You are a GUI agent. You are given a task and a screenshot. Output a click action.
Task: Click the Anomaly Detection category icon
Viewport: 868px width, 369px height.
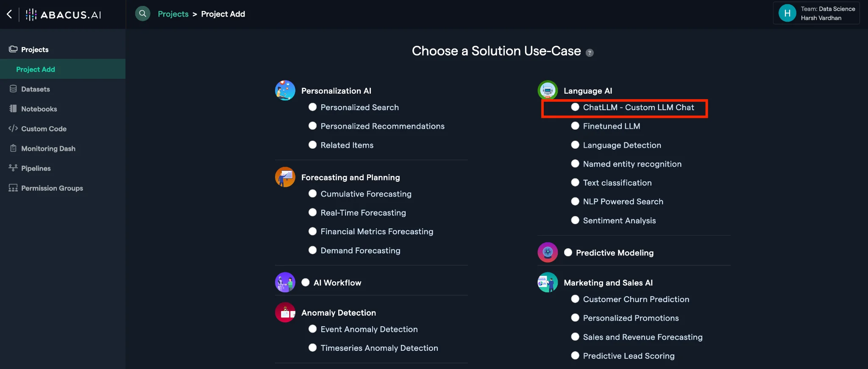285,313
